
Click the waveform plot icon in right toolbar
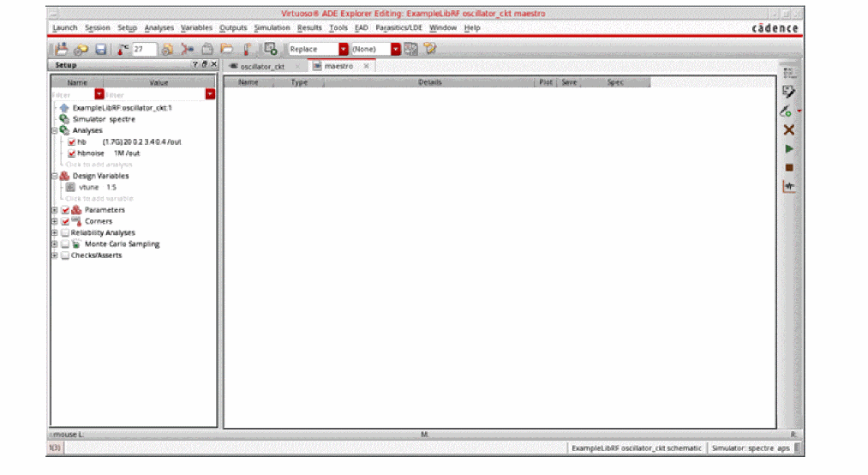[x=789, y=187]
